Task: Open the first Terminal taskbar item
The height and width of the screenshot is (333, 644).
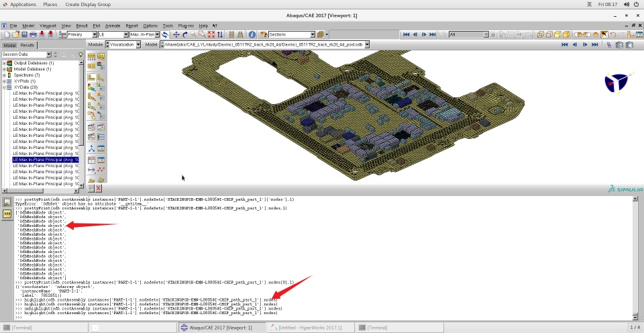Action: (x=44, y=328)
